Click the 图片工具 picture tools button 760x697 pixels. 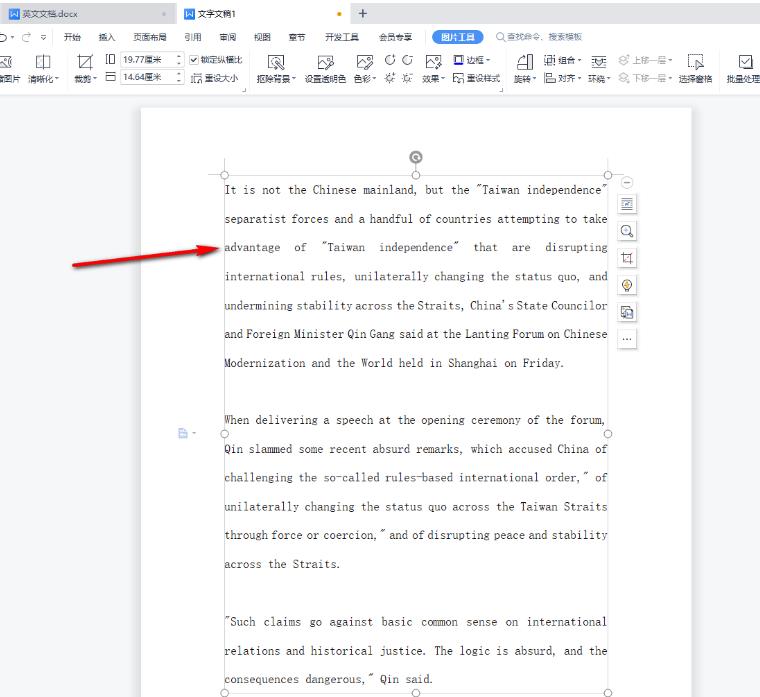click(457, 37)
